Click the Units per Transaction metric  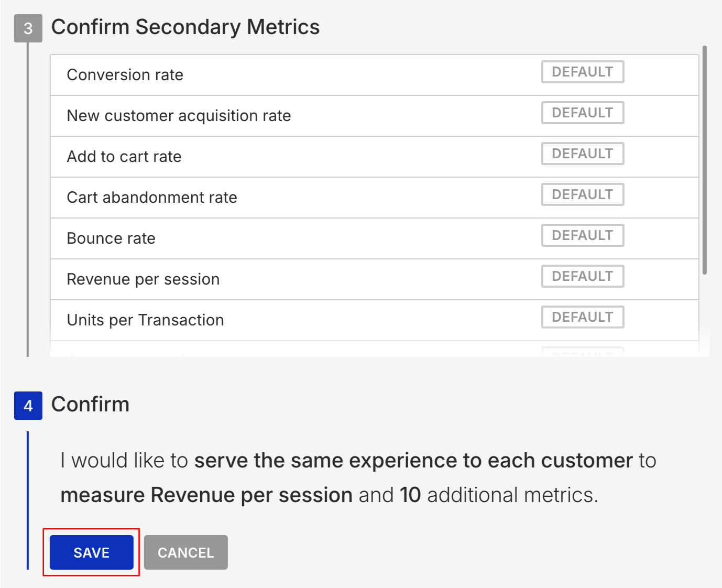pyautogui.click(x=145, y=320)
